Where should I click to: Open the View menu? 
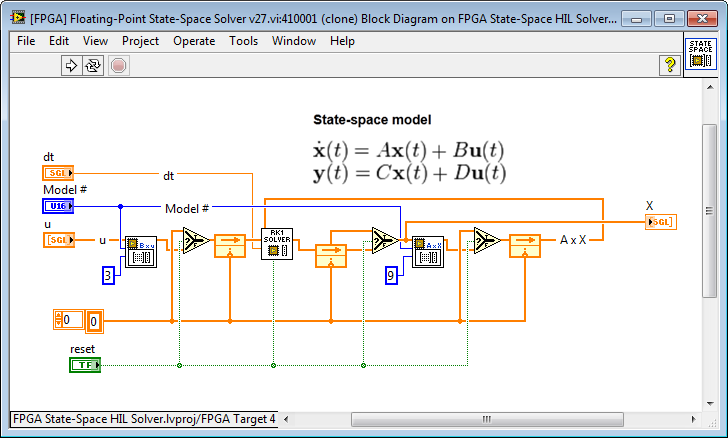[95, 41]
